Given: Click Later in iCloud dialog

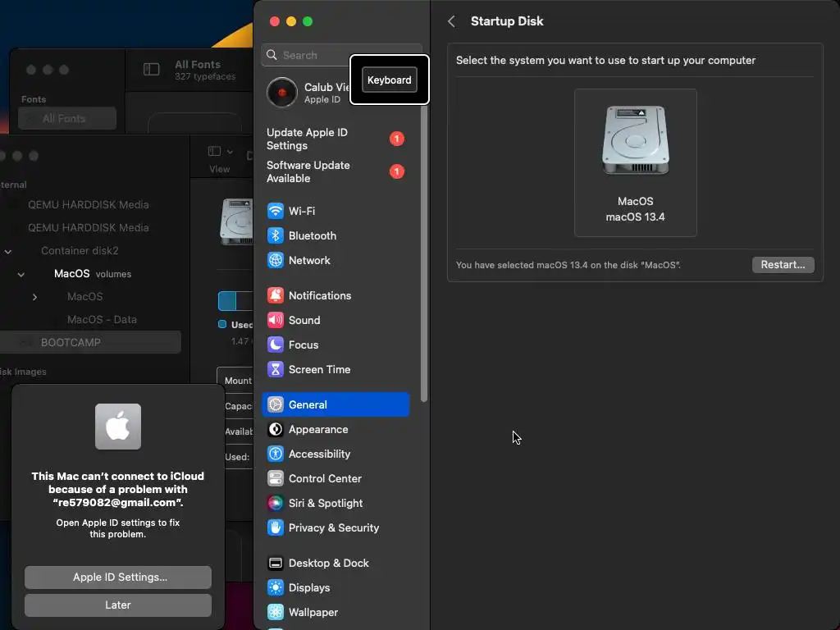Looking at the screenshot, I should 118,605.
